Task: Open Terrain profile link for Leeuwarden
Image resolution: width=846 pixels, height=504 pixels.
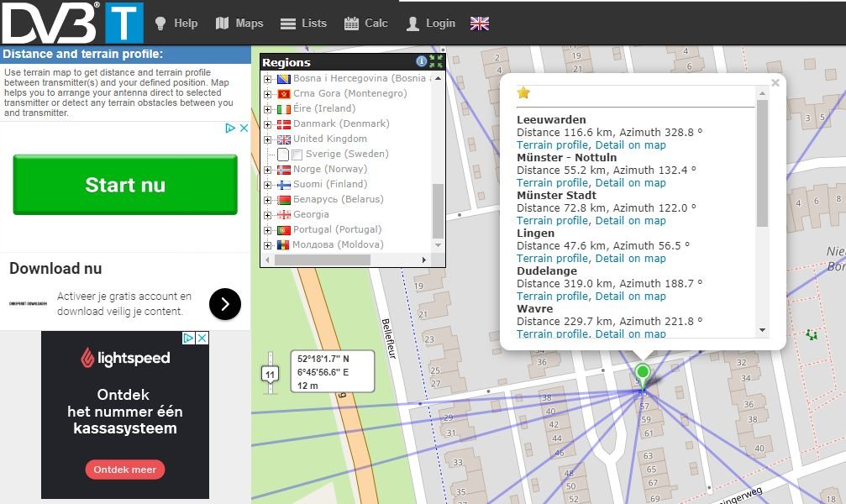Action: coord(552,145)
